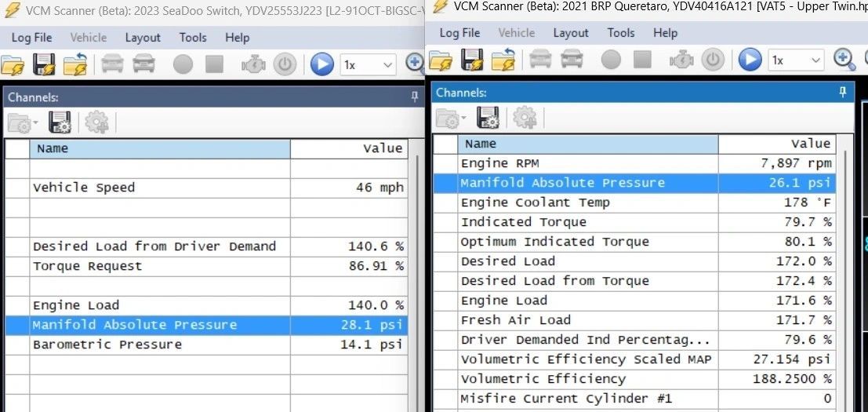
Task: Open Log File menu in BRP Queretaro window
Action: tap(460, 33)
